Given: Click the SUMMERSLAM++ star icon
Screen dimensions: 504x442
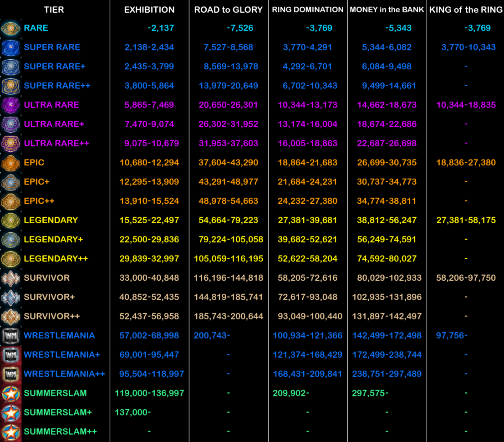Looking at the screenshot, I should (10, 432).
